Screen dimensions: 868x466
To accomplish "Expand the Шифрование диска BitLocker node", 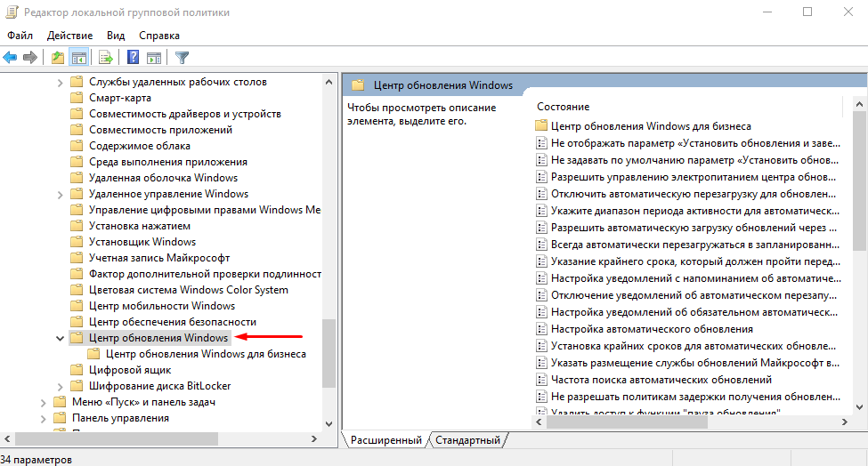I will (x=60, y=386).
